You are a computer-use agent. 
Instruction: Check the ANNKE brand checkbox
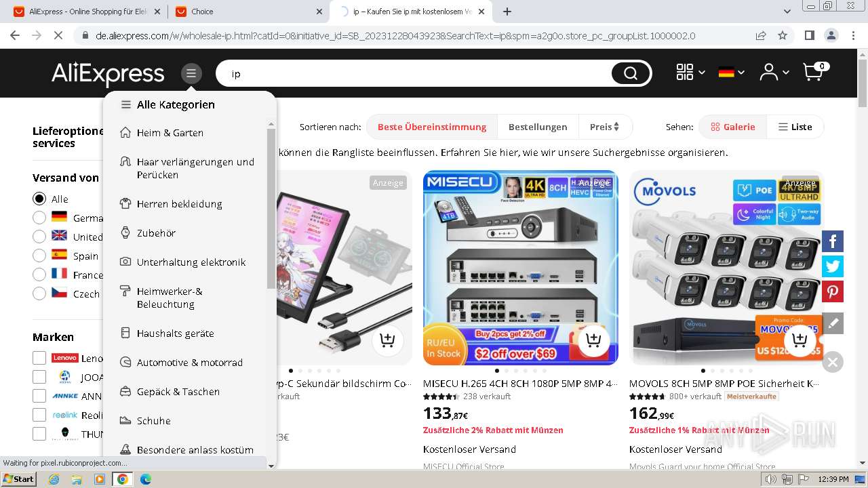pos(39,396)
